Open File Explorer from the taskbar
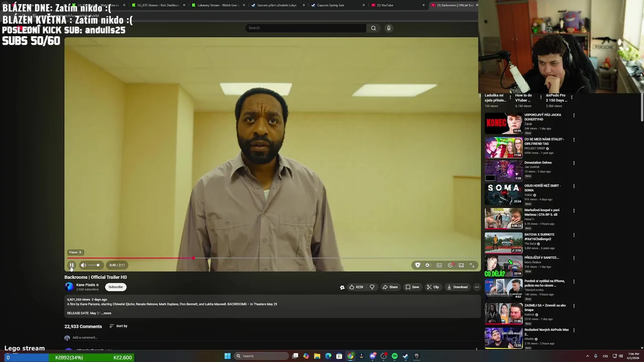This screenshot has width=644, height=362. coord(317,356)
